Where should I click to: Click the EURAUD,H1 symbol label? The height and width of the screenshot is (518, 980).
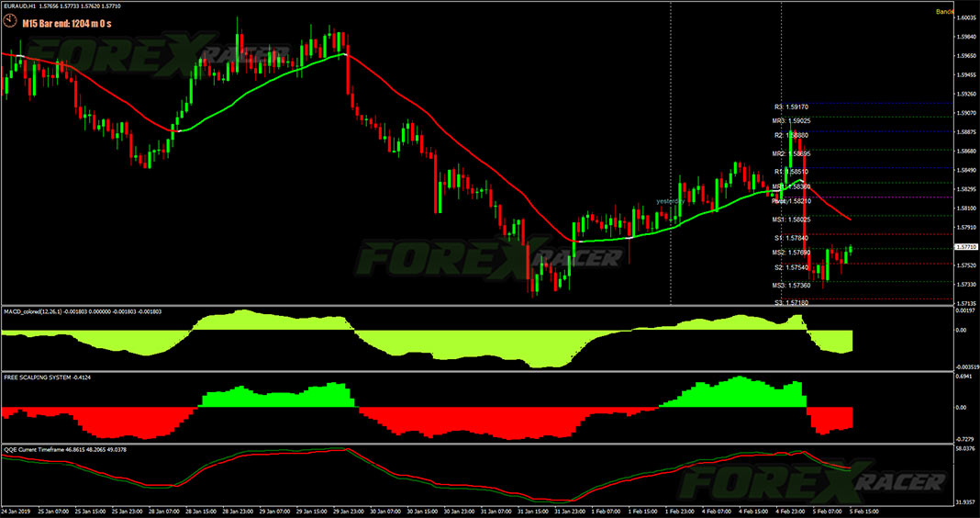click(x=19, y=6)
